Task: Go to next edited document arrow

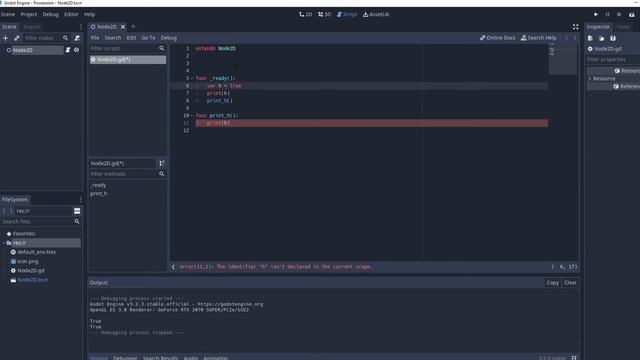Action: (x=575, y=38)
